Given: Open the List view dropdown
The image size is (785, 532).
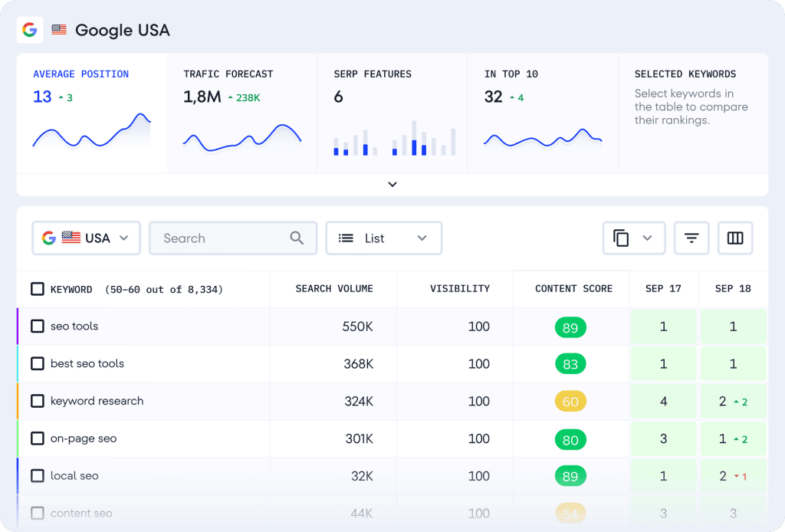Looking at the screenshot, I should (384, 238).
